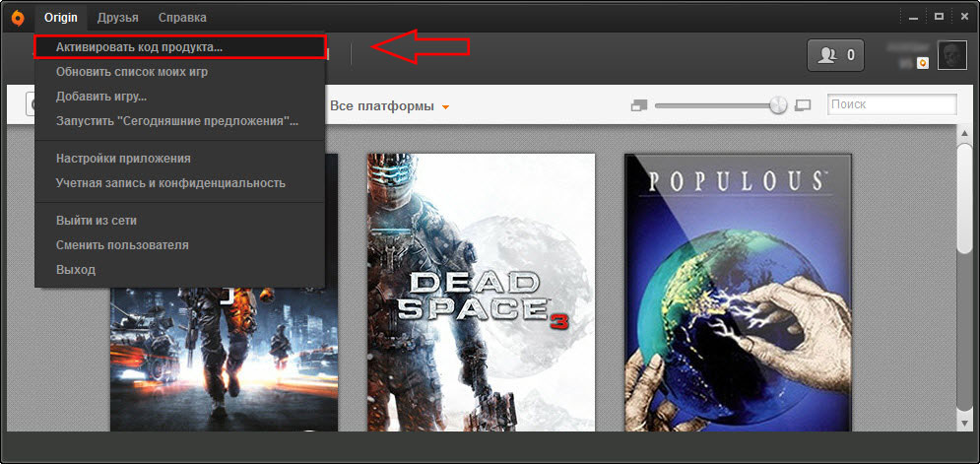Select the Populous game cover
Image resolution: width=980 pixels, height=464 pixels.
[x=738, y=293]
